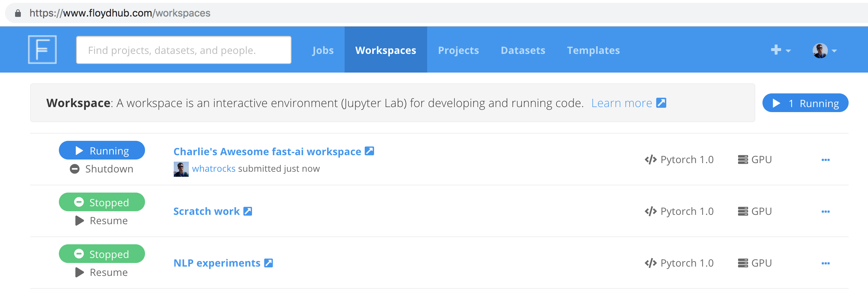Open the Templates tab
Screen dimensions: 868x291
pos(593,50)
